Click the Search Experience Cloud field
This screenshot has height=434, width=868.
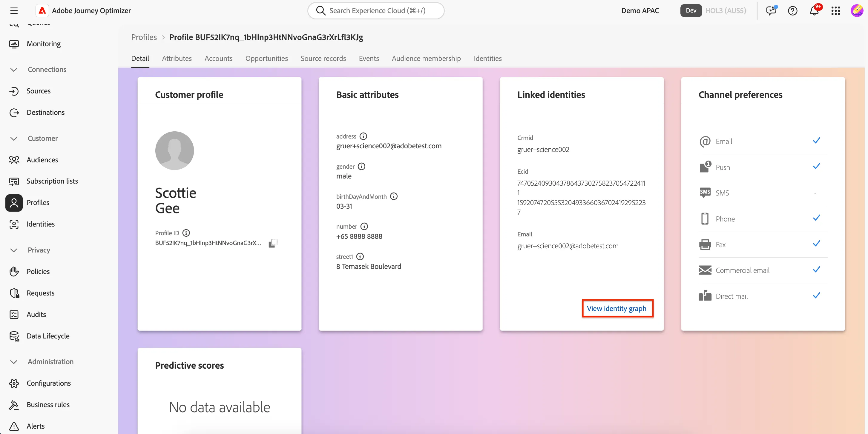coord(376,10)
